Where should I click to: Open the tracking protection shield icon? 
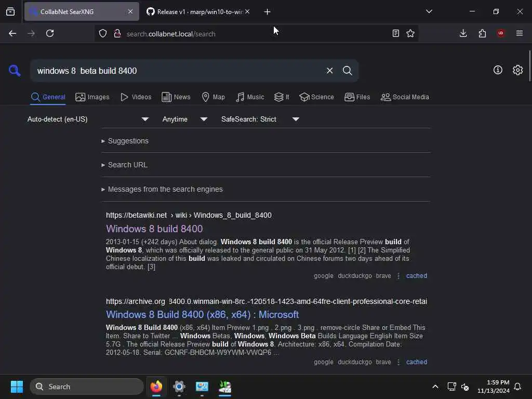point(103,33)
